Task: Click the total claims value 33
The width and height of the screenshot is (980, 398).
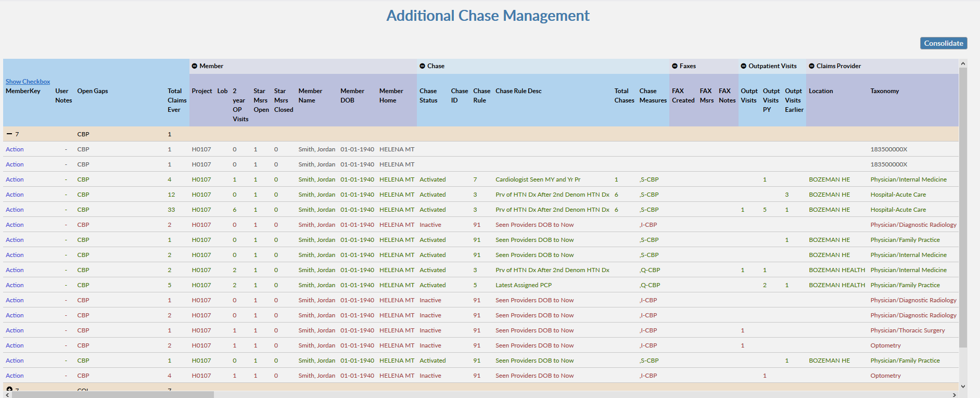Action: pos(171,210)
